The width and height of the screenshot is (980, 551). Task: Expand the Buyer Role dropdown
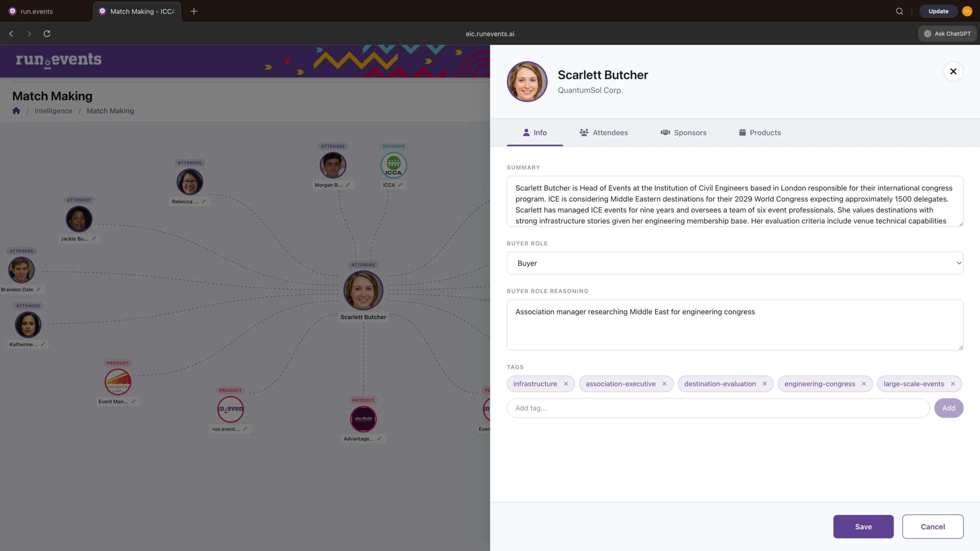point(735,263)
